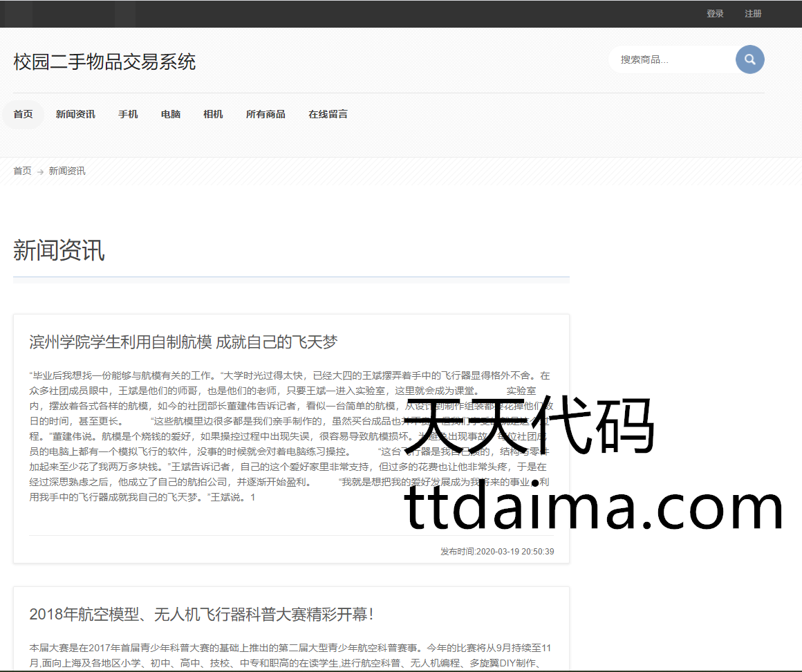Open the 2018年航空模型 competition article title

coord(202,614)
